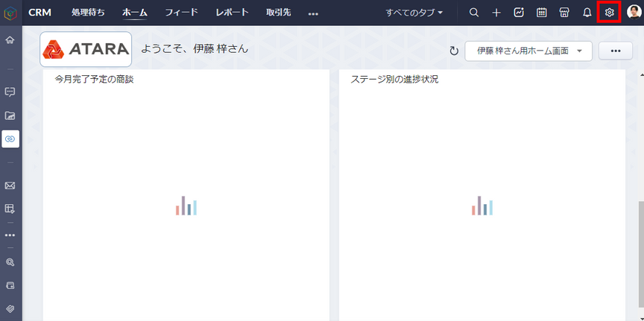Show more tabs via ellipsis in nav bar
The image size is (644, 321).
313,14
